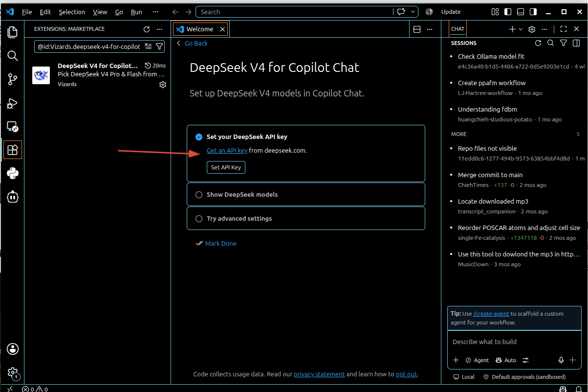Click the DeepSeek extension manage gear
The height and width of the screenshot is (392, 588).
(x=163, y=85)
